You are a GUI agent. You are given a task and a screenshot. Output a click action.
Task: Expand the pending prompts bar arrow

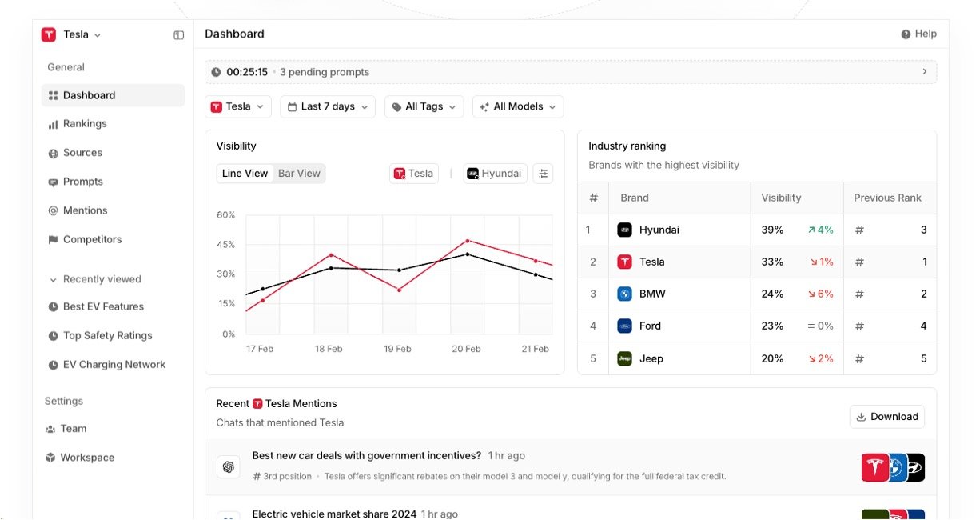point(925,72)
